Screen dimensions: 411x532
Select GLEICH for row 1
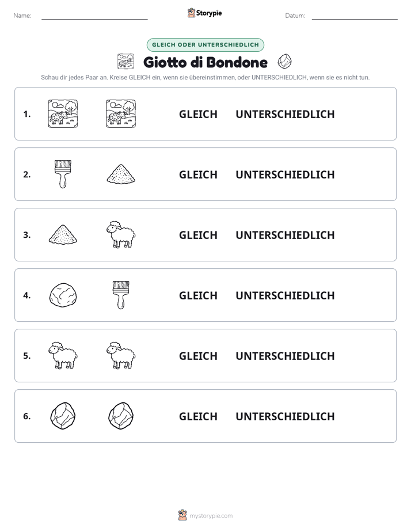(198, 115)
